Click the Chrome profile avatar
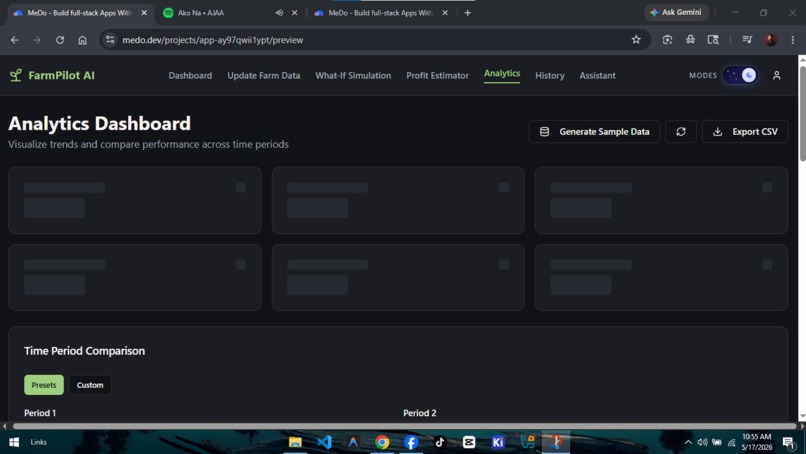The height and width of the screenshot is (454, 806). click(x=770, y=40)
